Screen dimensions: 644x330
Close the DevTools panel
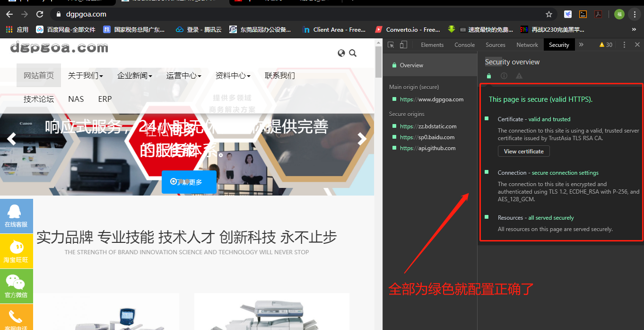click(x=637, y=45)
